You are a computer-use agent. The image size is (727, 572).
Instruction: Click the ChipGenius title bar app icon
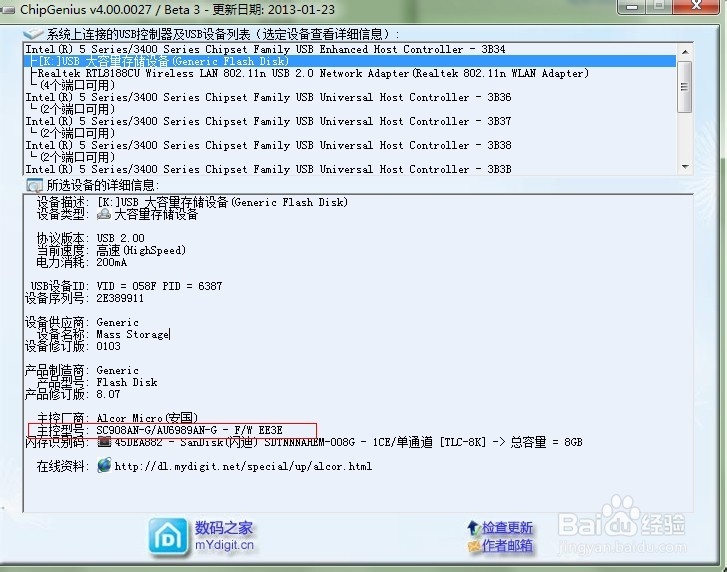[x=8, y=9]
